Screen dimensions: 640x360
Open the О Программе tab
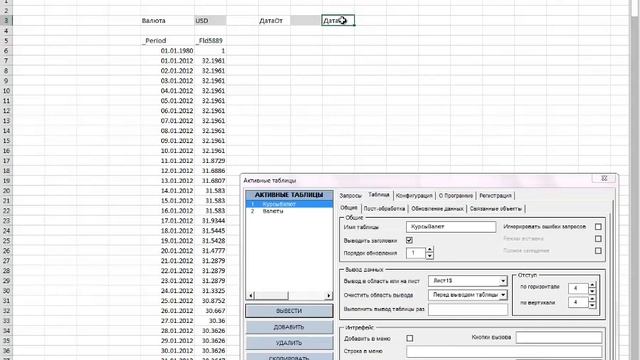click(456, 196)
